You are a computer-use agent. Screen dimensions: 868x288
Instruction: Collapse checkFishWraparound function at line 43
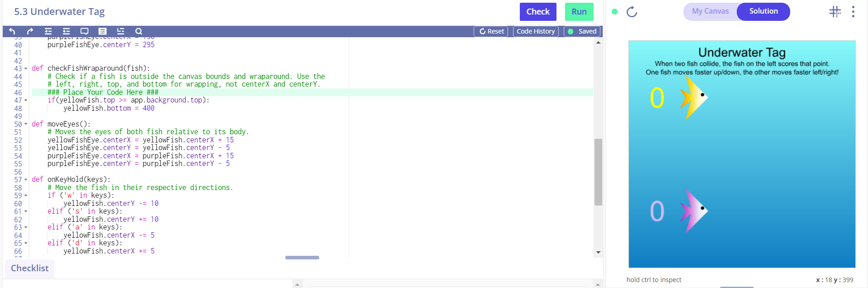tap(26, 68)
